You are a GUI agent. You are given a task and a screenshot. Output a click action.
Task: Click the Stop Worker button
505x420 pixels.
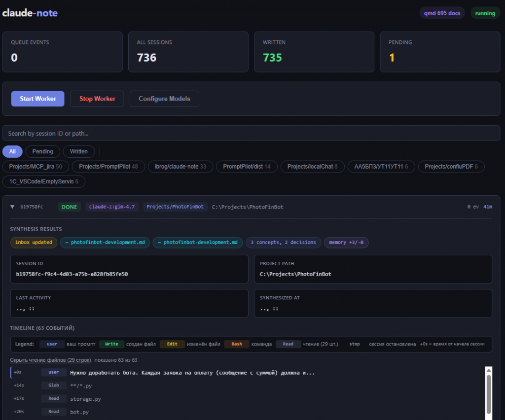pos(97,99)
